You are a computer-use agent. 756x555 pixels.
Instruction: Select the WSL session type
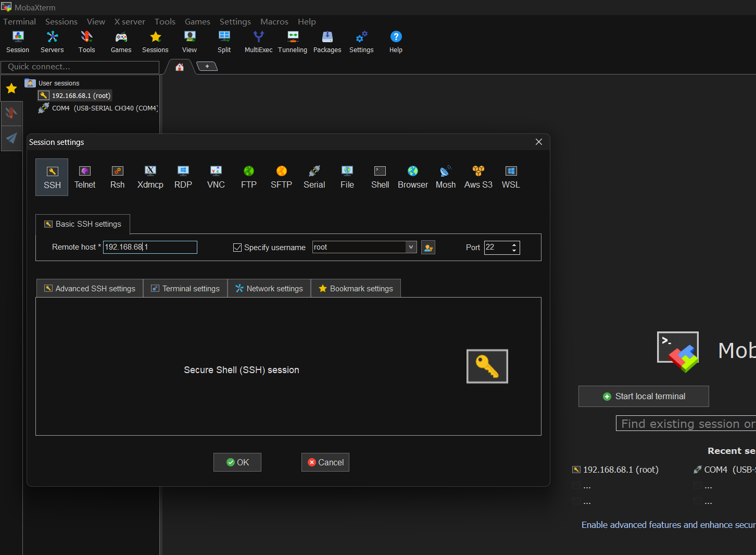click(x=511, y=177)
